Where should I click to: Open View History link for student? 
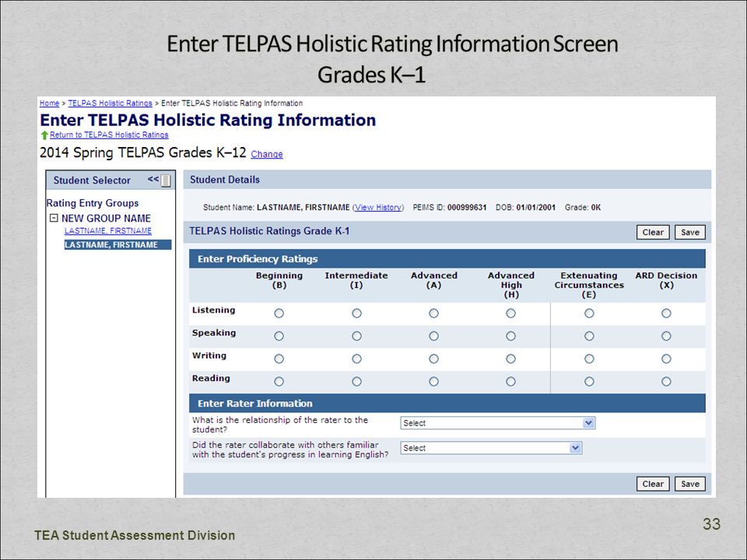(x=378, y=207)
